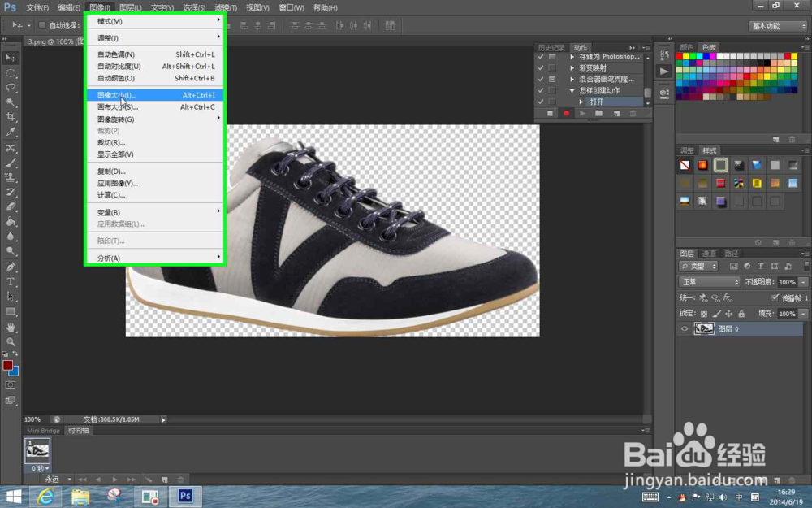Open the opacity 不透明度 slider arrow
Viewport: 812px width, 508px height.
click(x=803, y=282)
